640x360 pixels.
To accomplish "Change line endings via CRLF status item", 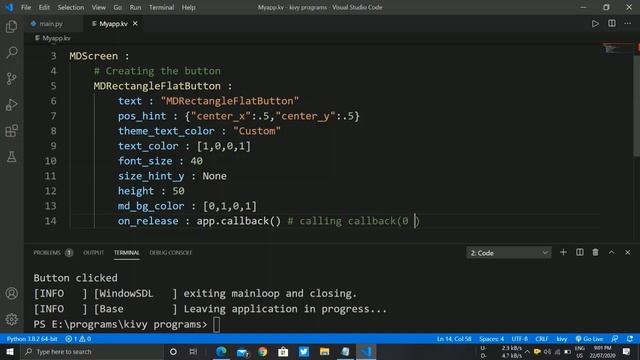I will pos(542,339).
